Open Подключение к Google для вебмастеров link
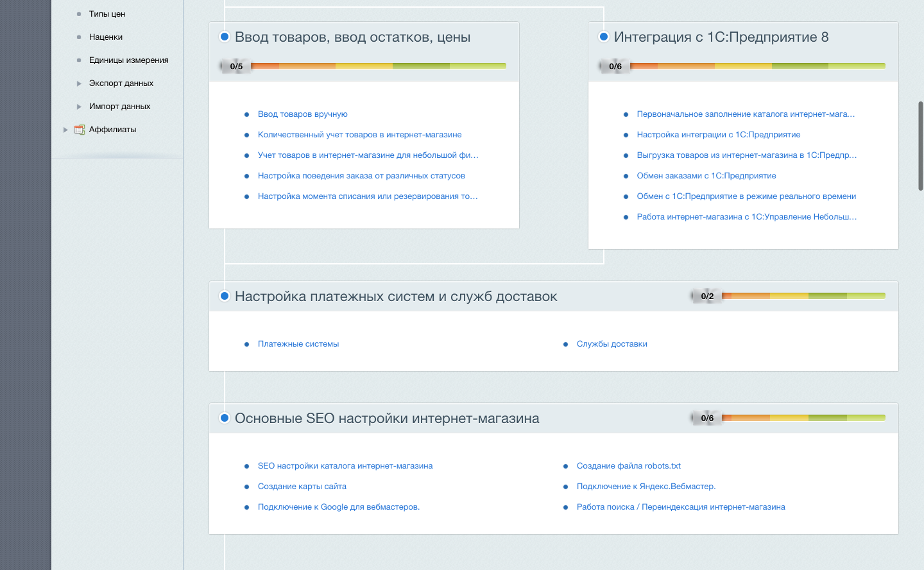The width and height of the screenshot is (924, 570). (x=339, y=507)
